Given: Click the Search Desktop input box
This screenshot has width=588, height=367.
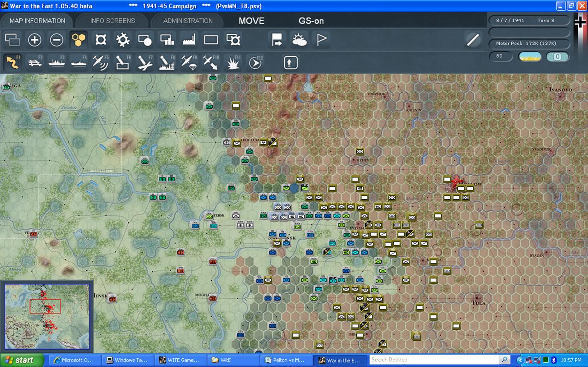Looking at the screenshot, I should [x=434, y=360].
